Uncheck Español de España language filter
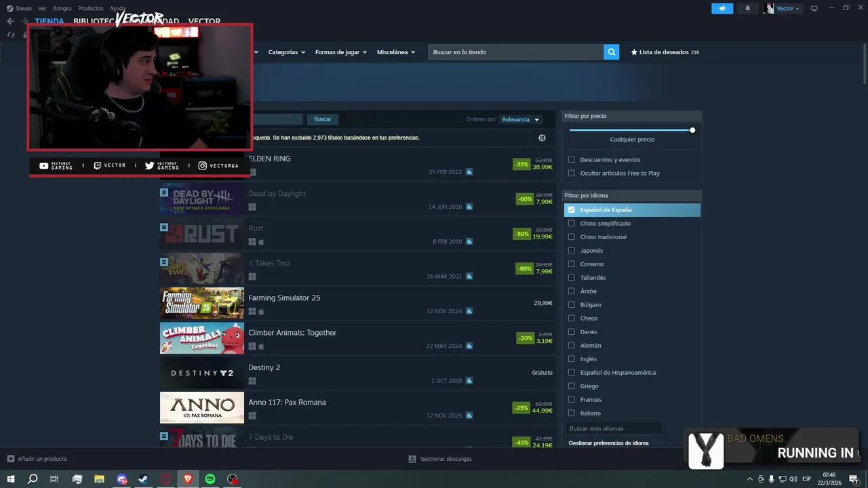Viewport: 868px width, 488px height. pos(571,210)
